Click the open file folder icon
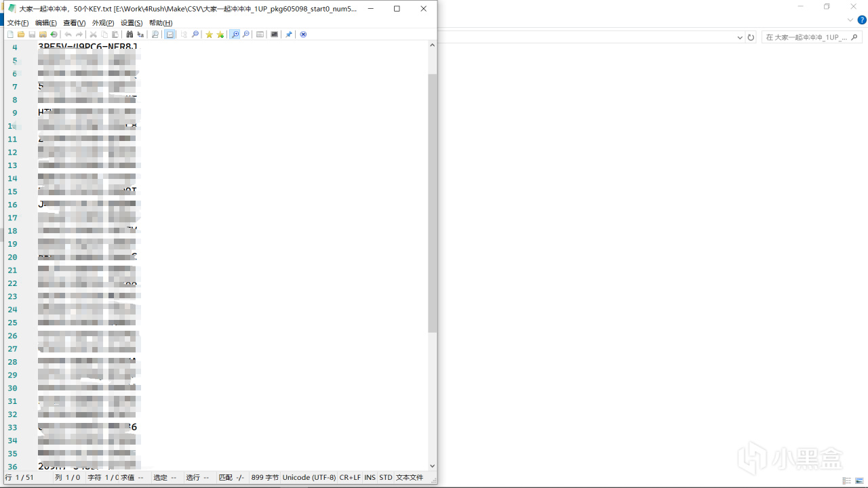Image resolution: width=868 pixels, height=488 pixels. tap(21, 35)
